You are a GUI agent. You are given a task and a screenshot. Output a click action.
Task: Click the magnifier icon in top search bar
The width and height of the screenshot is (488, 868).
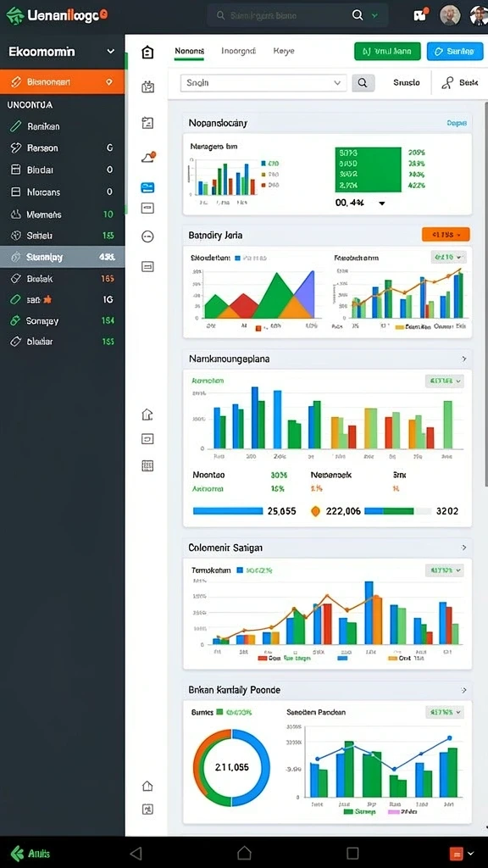358,15
